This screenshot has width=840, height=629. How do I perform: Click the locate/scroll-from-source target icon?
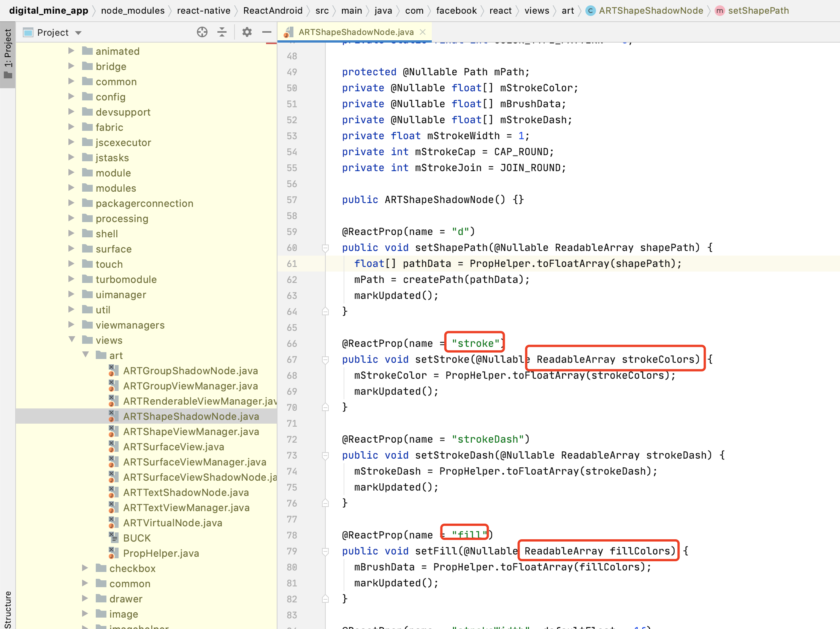click(x=202, y=32)
